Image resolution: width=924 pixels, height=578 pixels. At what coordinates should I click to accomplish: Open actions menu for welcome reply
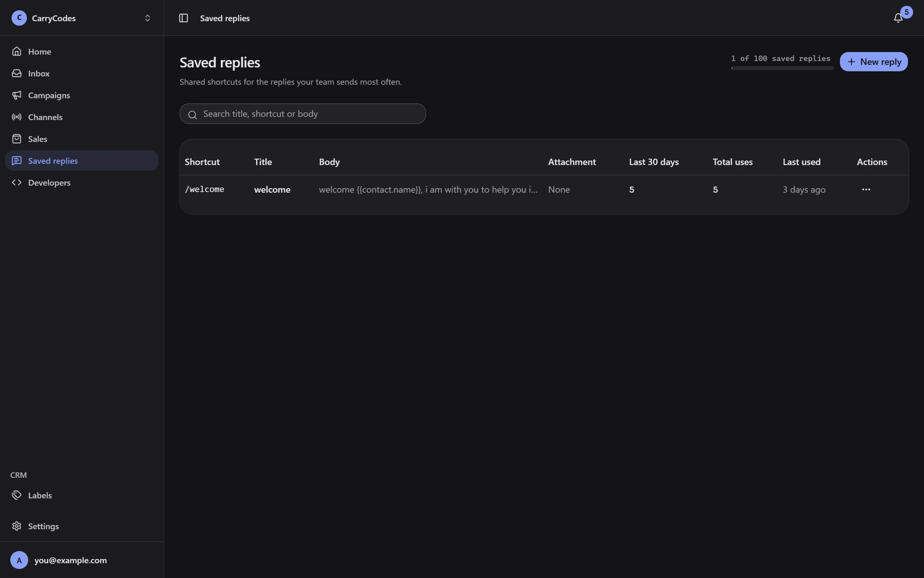[866, 189]
